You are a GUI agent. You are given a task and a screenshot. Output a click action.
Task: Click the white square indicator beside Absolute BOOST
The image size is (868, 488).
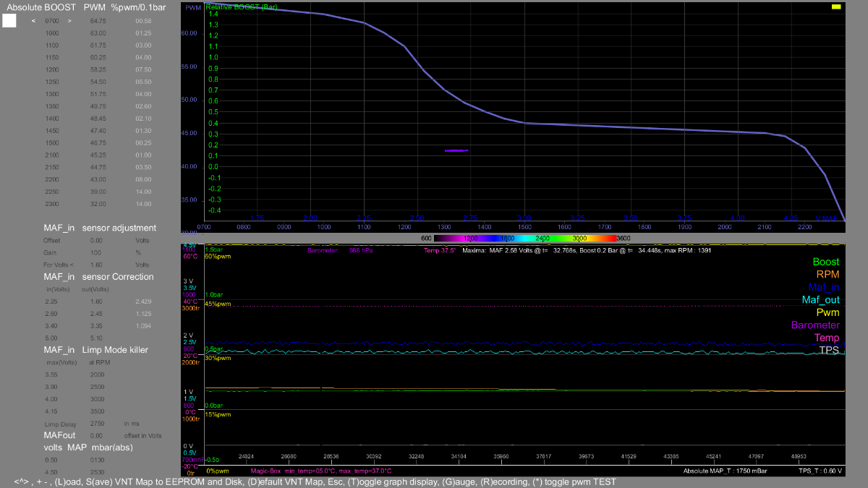pos(9,21)
